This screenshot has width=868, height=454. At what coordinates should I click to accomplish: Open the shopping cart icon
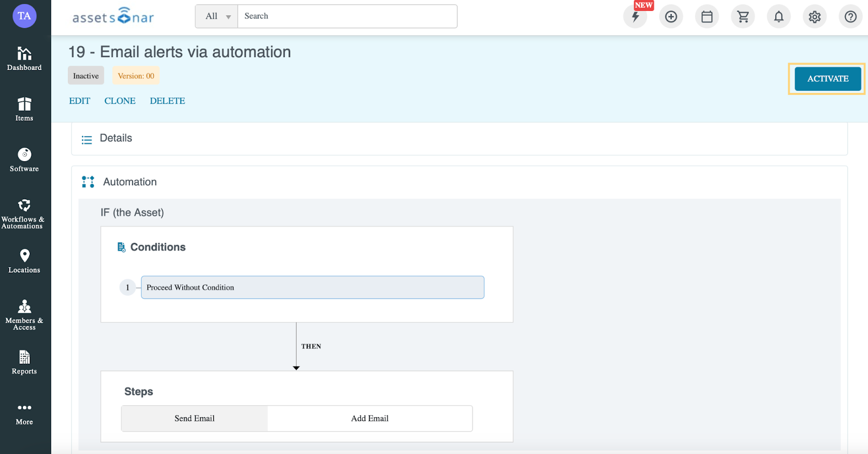pos(743,16)
